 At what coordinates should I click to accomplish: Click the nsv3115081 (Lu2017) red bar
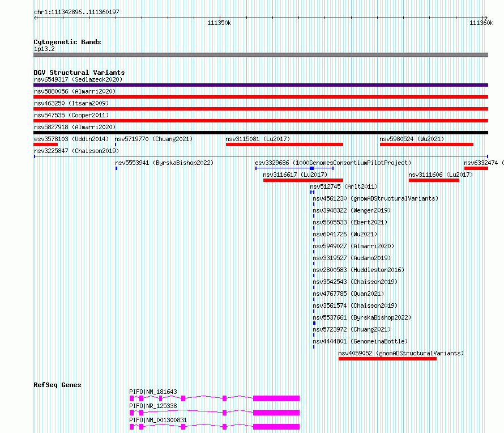[x=284, y=145]
